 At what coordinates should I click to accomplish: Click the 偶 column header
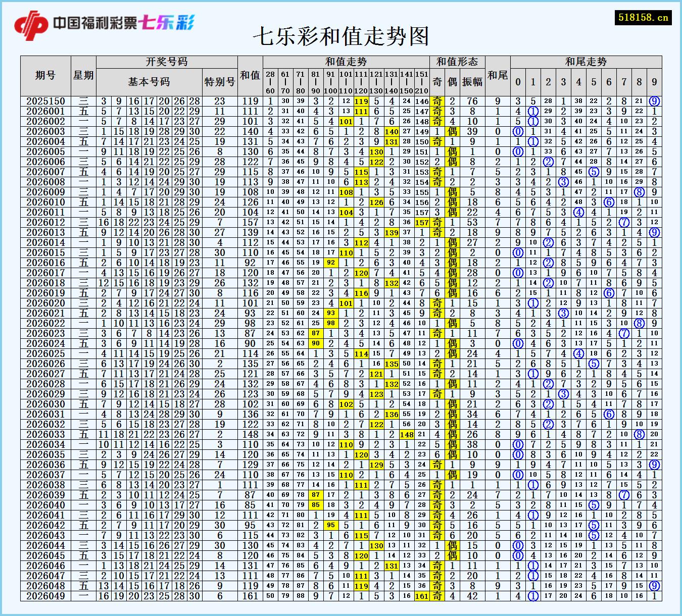pos(452,82)
